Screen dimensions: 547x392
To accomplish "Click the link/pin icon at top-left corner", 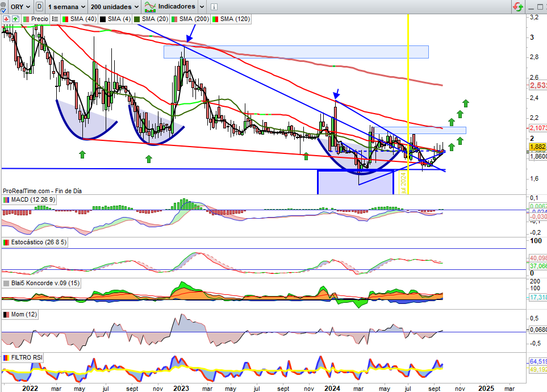I will (x=3, y=6).
